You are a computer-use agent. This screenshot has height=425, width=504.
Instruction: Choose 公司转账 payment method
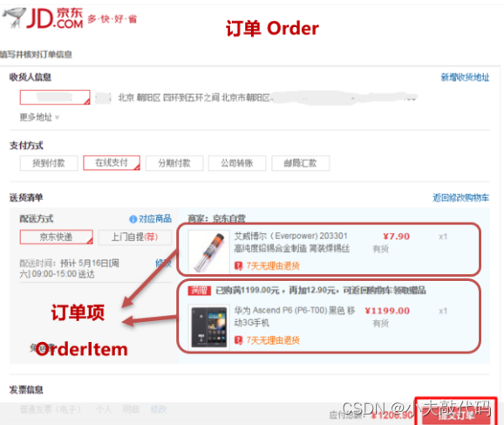click(237, 163)
